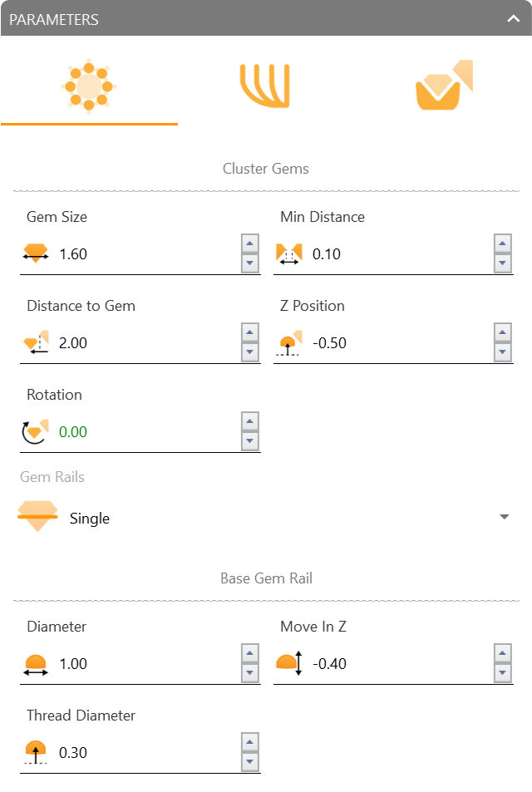
Task: Switch to the prongs tab icon
Action: coord(264,86)
